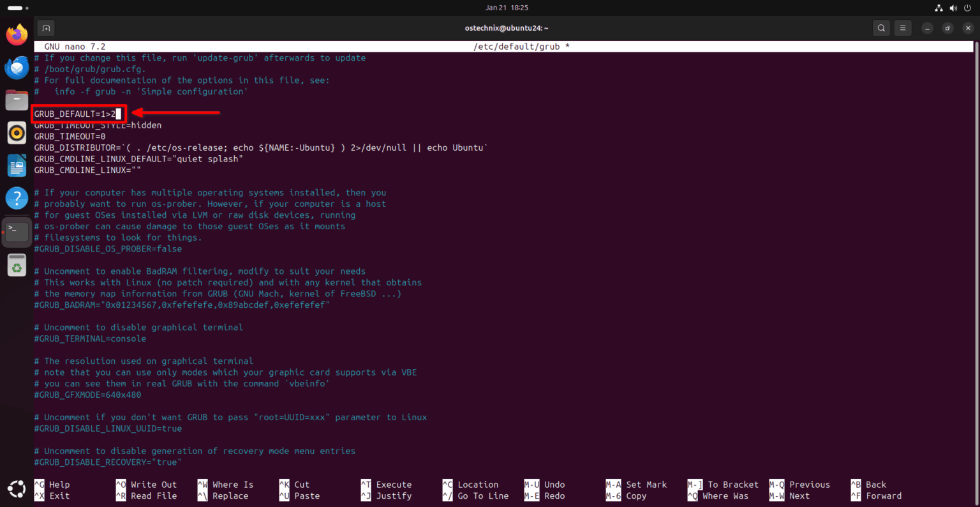Place cursor on the GRUB_DEFAULT=1>2 line
This screenshot has height=507, width=980.
[x=77, y=114]
